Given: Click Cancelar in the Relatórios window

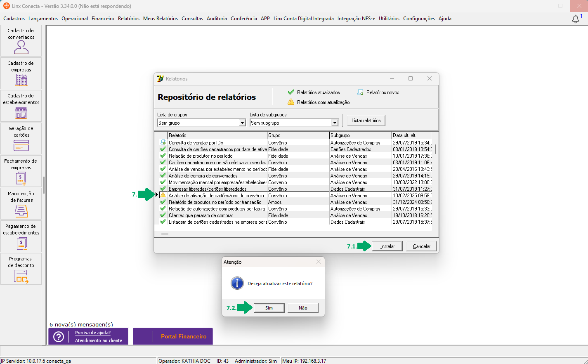Looking at the screenshot, I should tap(421, 246).
